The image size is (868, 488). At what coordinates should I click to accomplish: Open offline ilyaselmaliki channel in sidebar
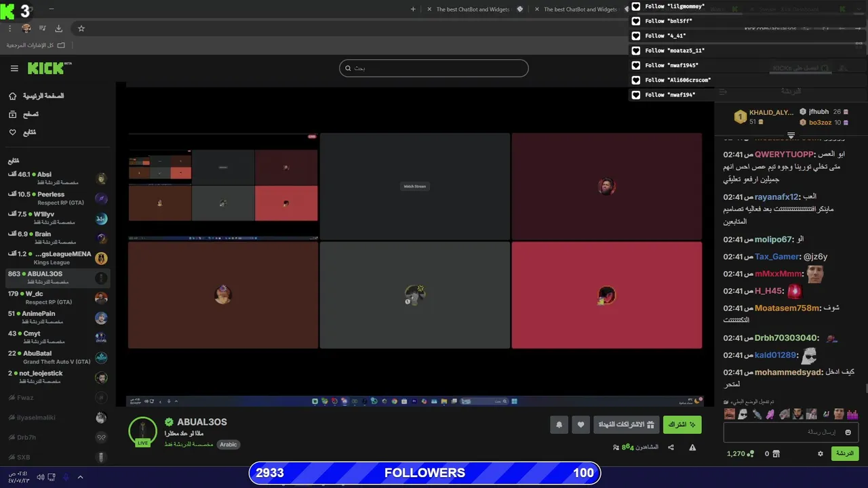coord(58,418)
